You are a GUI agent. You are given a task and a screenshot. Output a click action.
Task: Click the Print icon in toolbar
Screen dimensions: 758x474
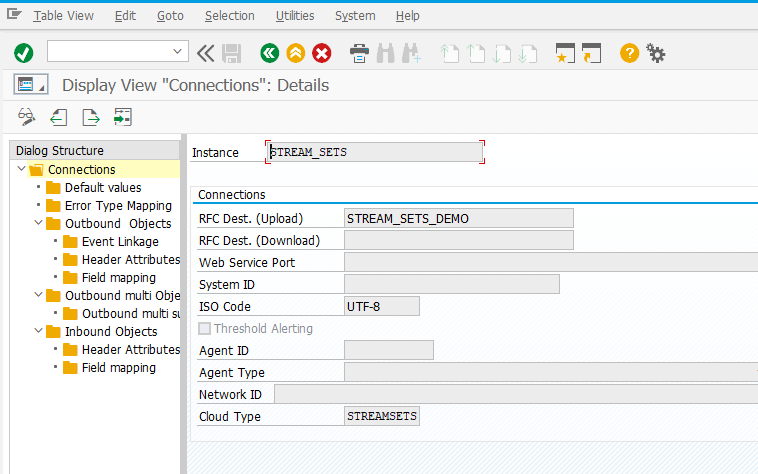click(359, 53)
